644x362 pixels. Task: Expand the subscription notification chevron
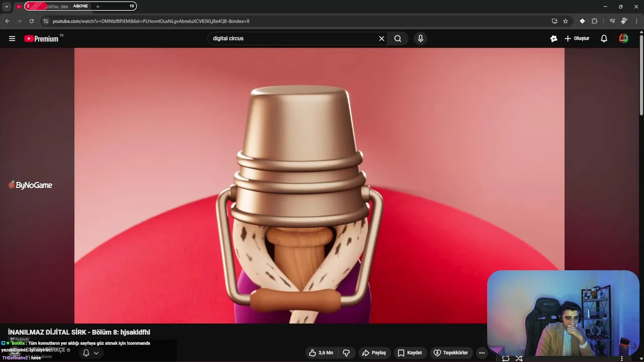pyautogui.click(x=96, y=353)
